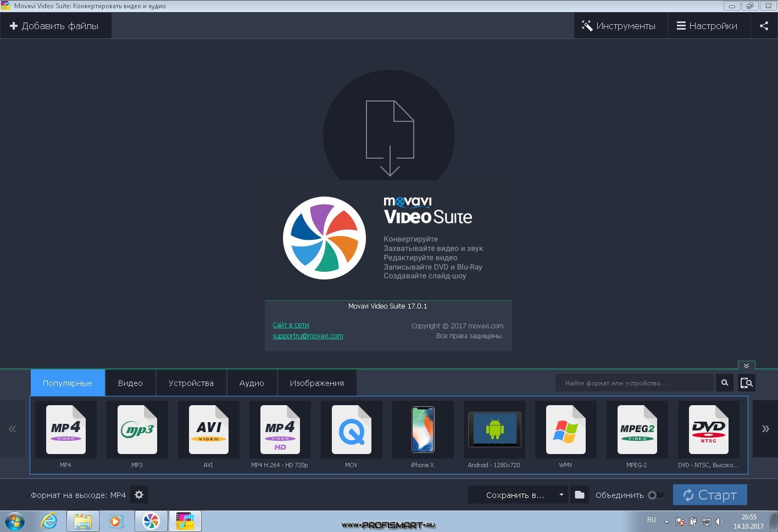Screen dimensions: 778x532
Task: Choose the DVD NTSC preset
Action: [709, 430]
